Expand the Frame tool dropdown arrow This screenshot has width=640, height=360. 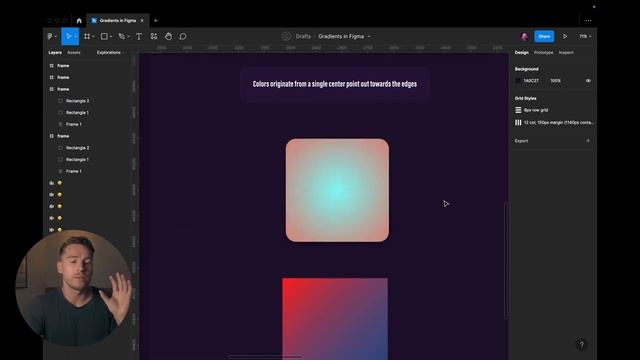pos(93,36)
